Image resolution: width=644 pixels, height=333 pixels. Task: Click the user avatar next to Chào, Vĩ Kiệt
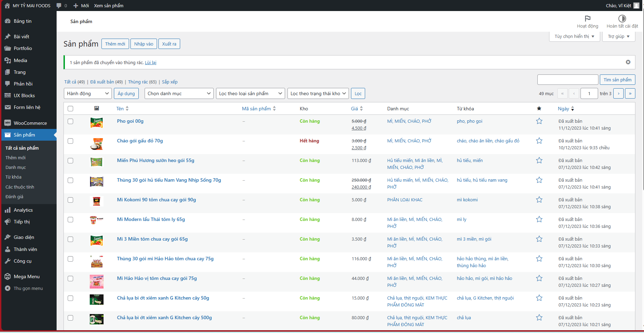[x=636, y=6]
